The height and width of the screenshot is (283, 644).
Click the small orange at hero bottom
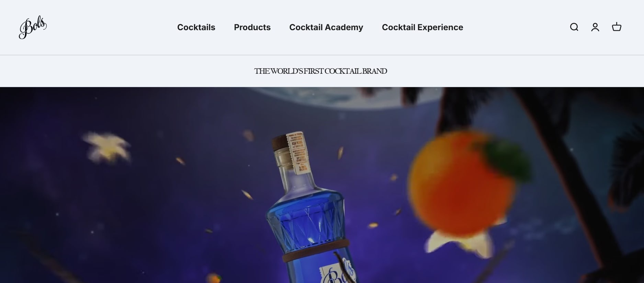[x=214, y=278]
